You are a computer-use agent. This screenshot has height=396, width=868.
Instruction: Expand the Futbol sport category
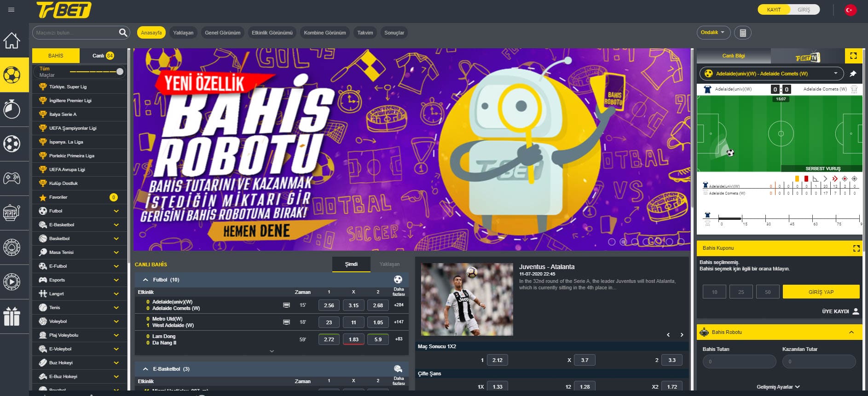(116, 211)
